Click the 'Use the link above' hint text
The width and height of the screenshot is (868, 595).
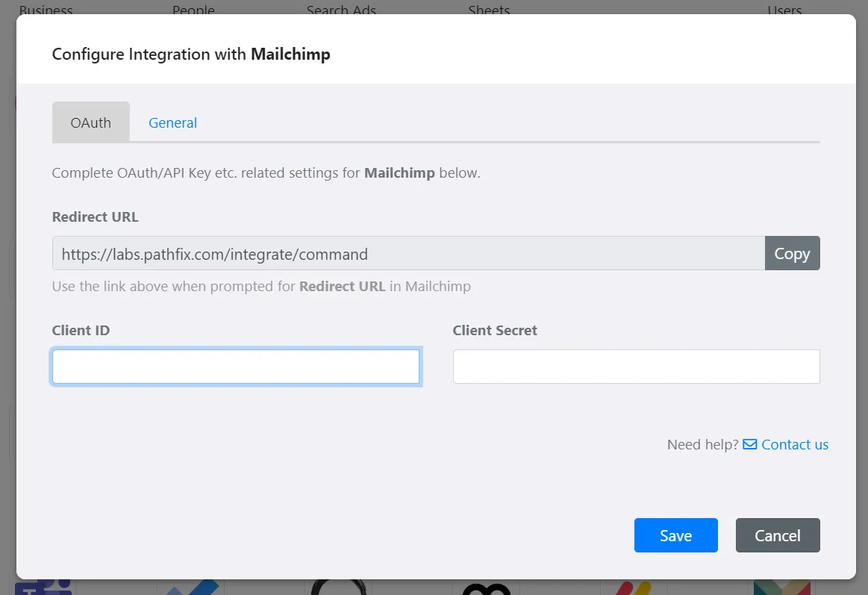[261, 286]
